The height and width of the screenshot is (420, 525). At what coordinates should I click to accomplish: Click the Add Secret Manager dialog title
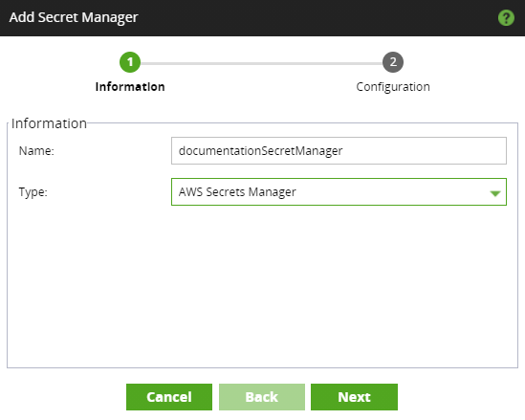pyautogui.click(x=74, y=17)
